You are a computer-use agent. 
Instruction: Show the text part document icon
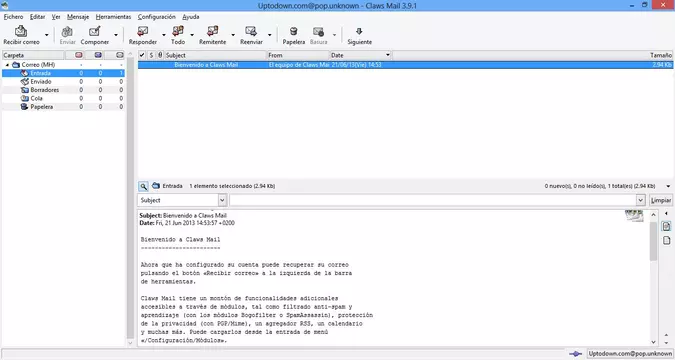(666, 227)
